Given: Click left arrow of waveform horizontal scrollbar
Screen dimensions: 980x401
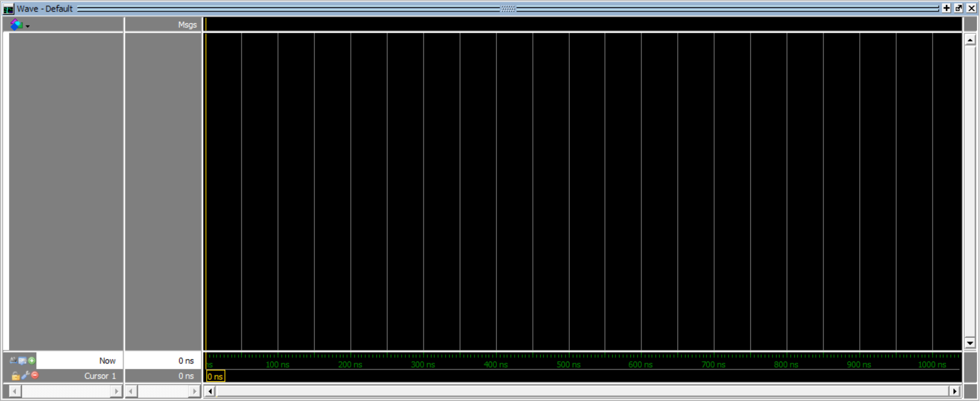Looking at the screenshot, I should point(211,391).
